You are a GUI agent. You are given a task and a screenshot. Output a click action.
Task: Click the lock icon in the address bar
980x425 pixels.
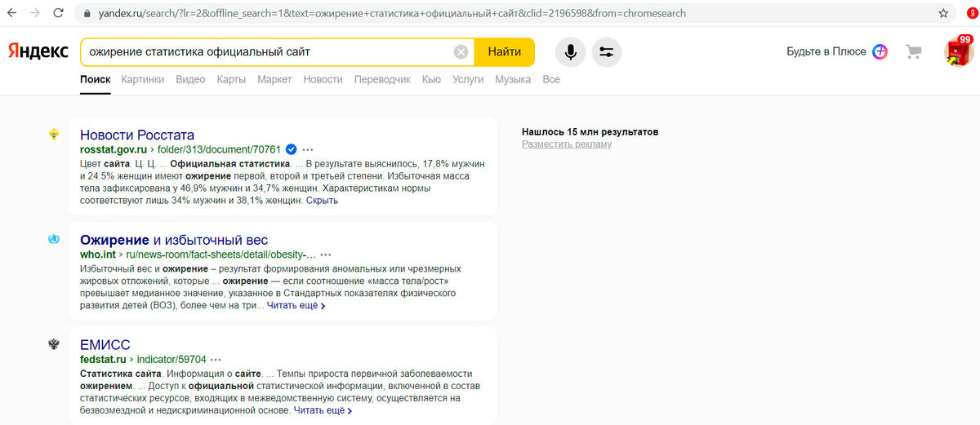87,14
